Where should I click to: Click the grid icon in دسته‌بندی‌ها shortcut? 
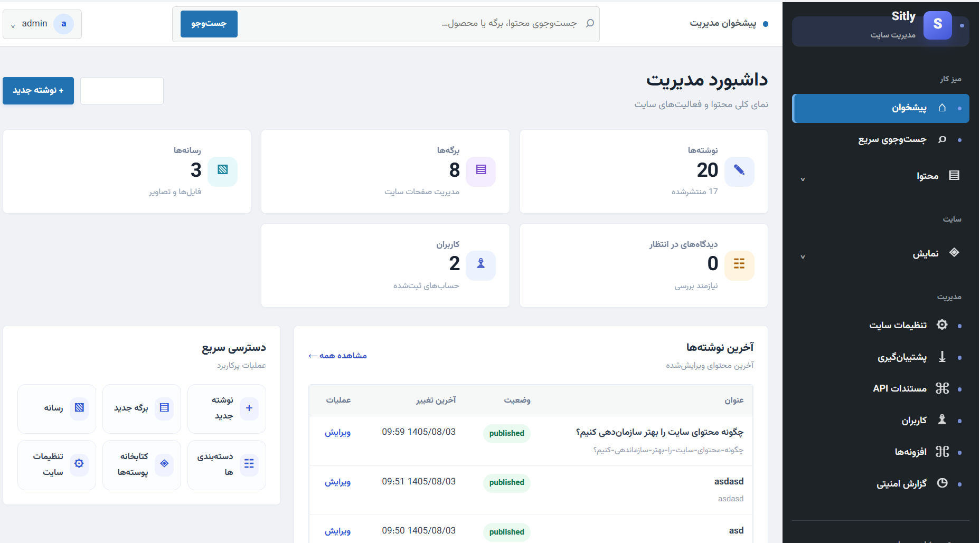point(249,464)
